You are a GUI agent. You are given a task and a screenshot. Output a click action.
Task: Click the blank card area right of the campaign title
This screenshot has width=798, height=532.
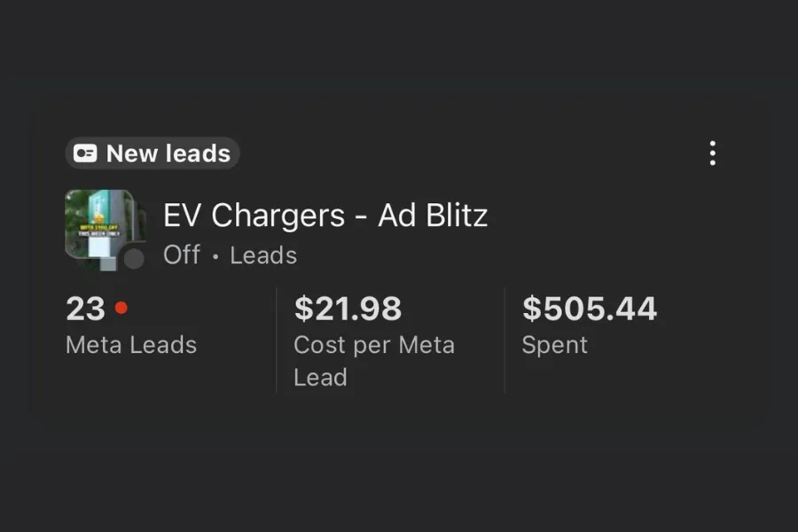coord(603,216)
